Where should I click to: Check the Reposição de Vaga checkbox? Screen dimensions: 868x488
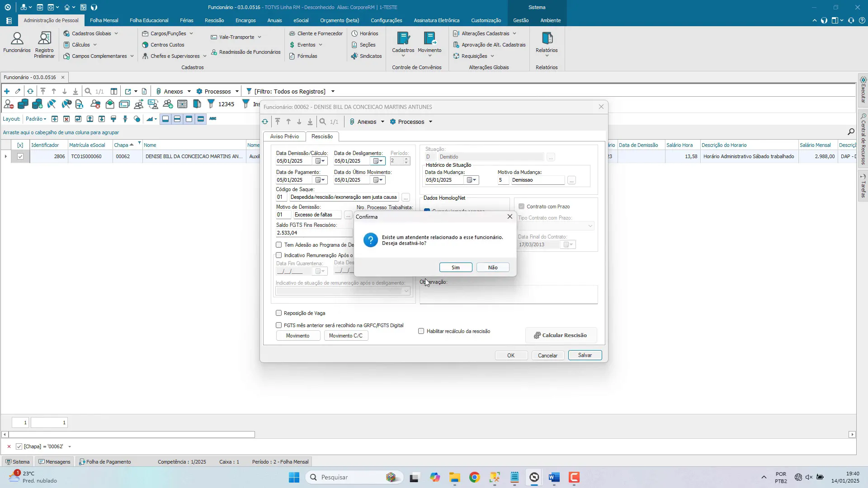pyautogui.click(x=279, y=313)
